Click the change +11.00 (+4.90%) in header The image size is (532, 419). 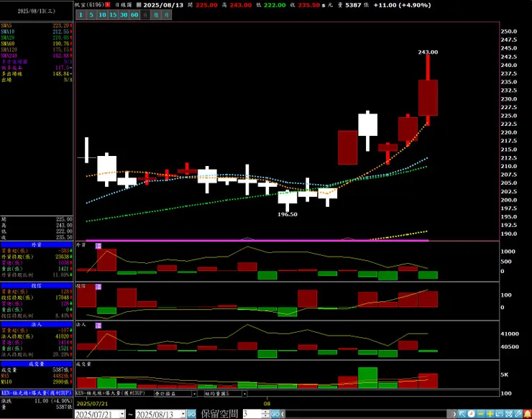402,5
